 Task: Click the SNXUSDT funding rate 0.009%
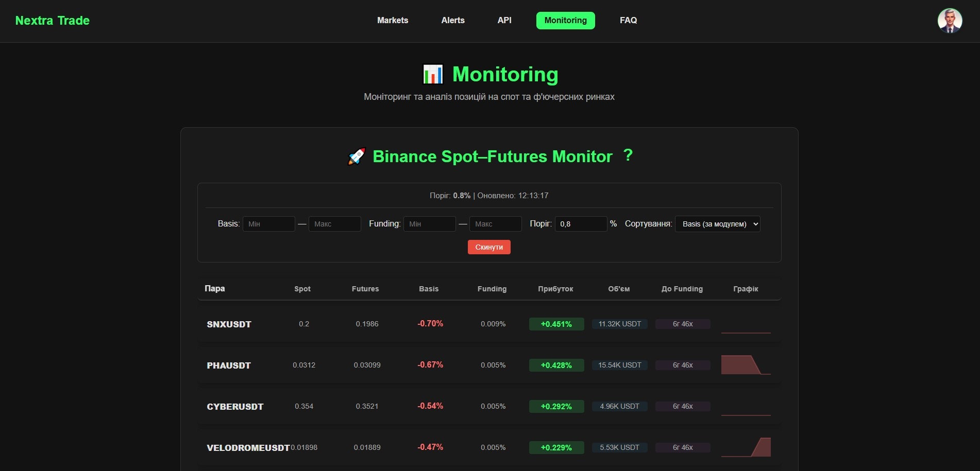click(x=493, y=324)
